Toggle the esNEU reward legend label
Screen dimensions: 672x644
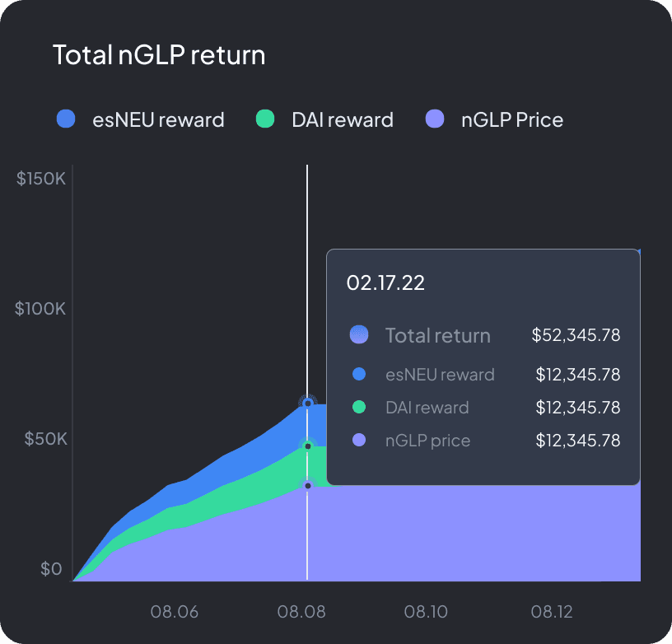(x=158, y=119)
